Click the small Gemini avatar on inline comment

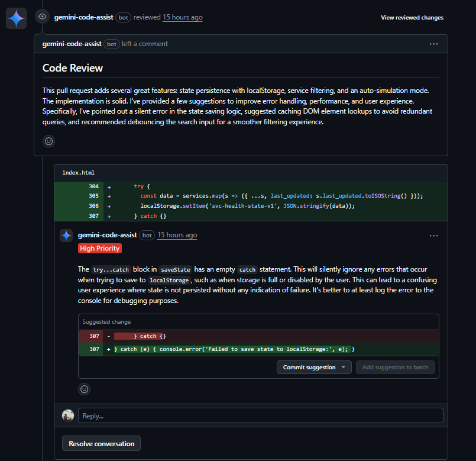(66, 236)
